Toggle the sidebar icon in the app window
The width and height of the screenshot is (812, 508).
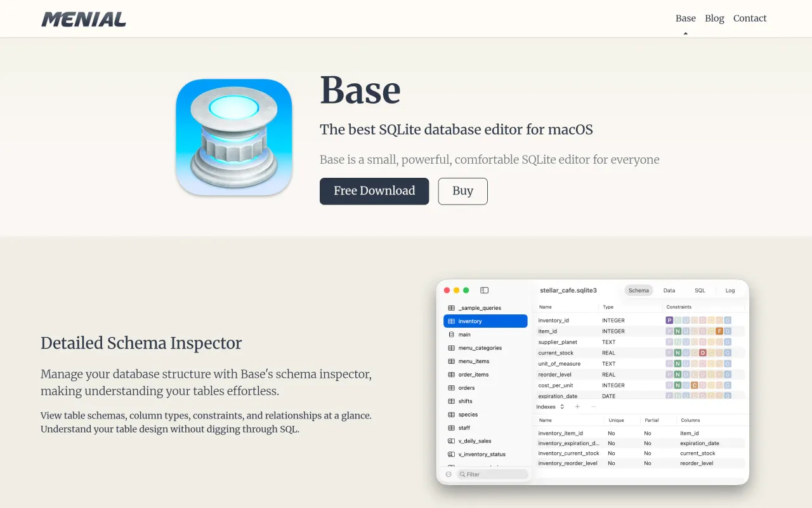(x=484, y=290)
